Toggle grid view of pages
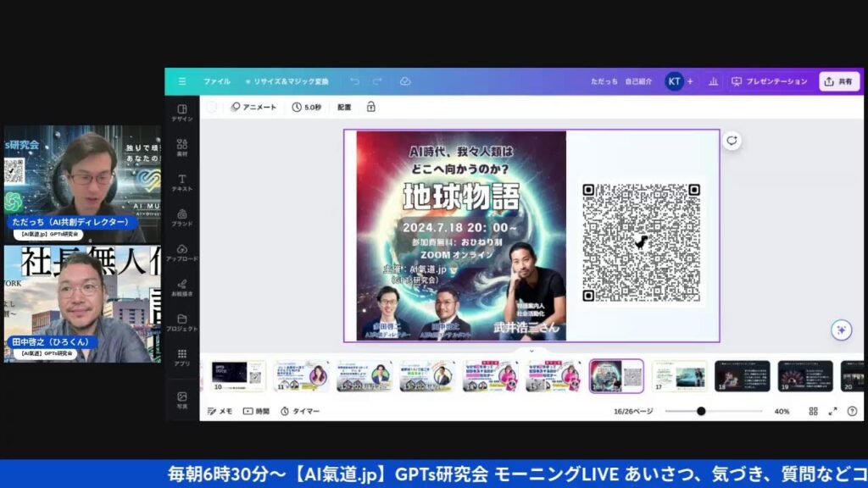868x488 pixels. (813, 411)
